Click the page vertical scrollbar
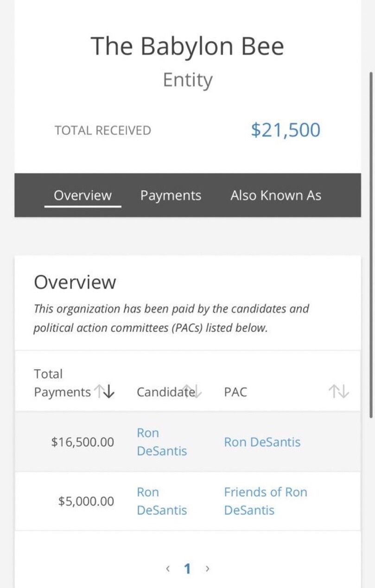Screen dimensions: 375x588 click(370, 245)
